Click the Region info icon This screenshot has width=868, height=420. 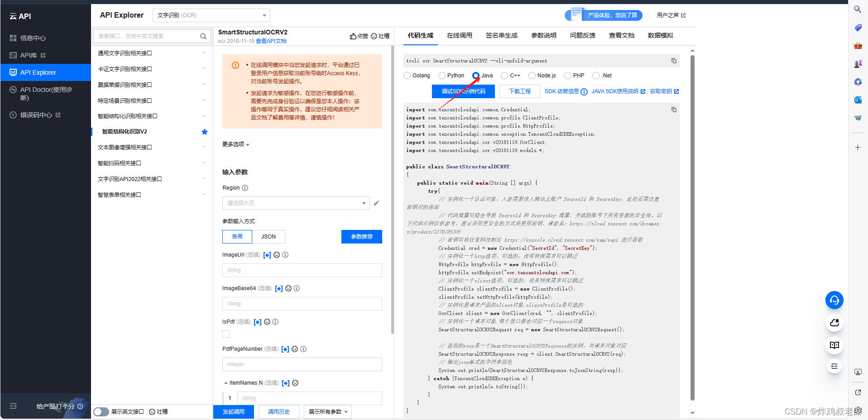click(245, 188)
